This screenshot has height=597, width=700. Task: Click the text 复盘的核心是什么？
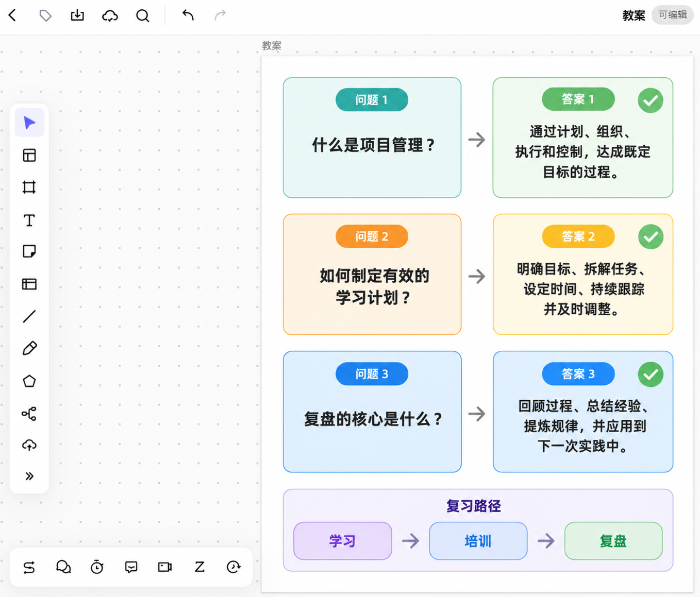pos(373,419)
